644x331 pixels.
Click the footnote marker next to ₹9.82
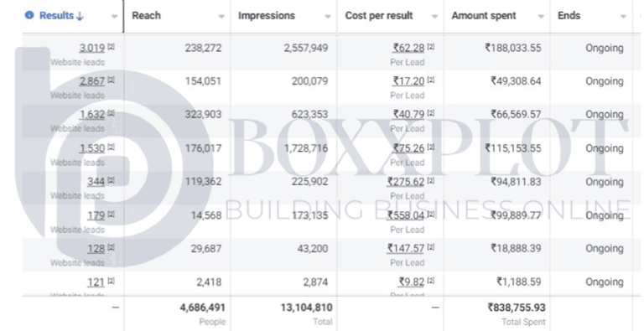point(431,281)
